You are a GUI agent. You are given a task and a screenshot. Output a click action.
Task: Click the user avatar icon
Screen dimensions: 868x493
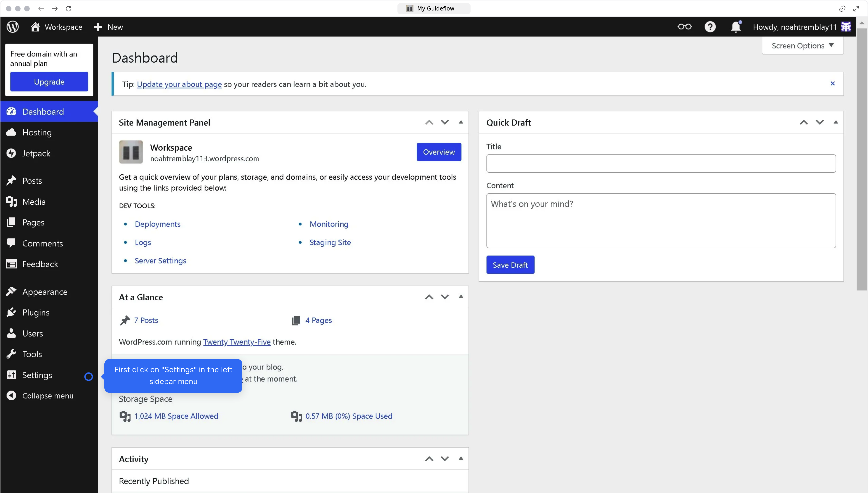tap(846, 27)
